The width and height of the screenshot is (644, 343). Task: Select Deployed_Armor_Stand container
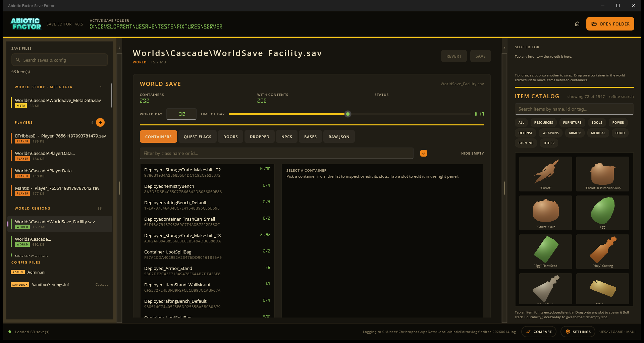[x=207, y=271]
